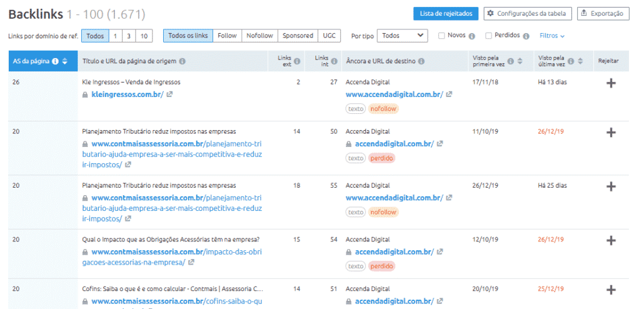Click info icon next to Novos
644x309 pixels.
(x=472, y=36)
